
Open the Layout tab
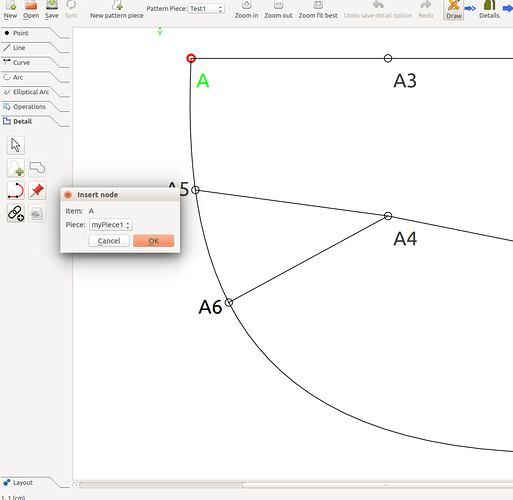23,483
